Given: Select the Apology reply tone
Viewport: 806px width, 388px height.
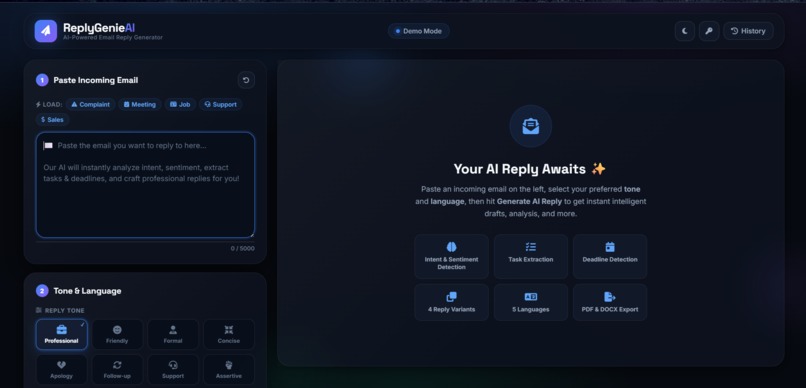Looking at the screenshot, I should point(61,369).
